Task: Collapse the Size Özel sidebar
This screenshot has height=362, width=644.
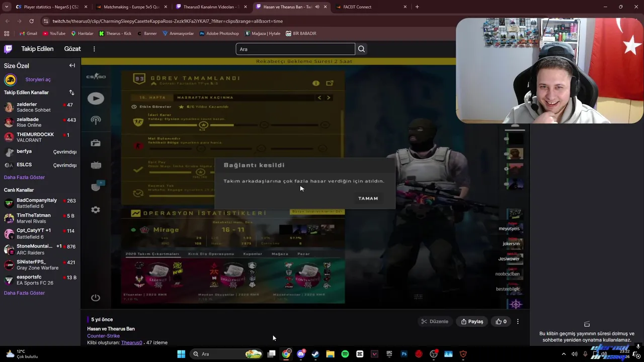Action: pos(72,65)
